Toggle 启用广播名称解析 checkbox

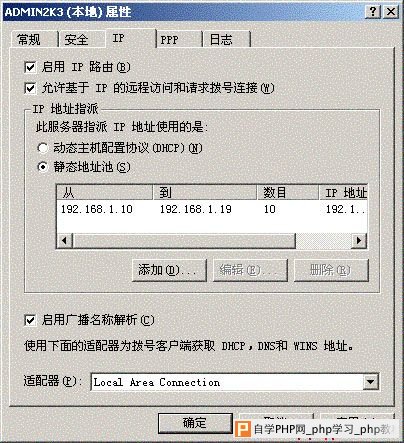tap(30, 321)
